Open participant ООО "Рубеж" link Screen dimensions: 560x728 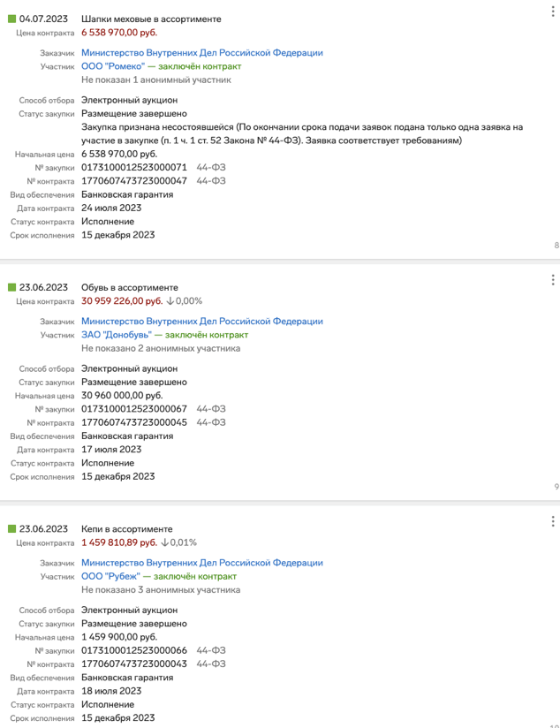[x=110, y=576]
